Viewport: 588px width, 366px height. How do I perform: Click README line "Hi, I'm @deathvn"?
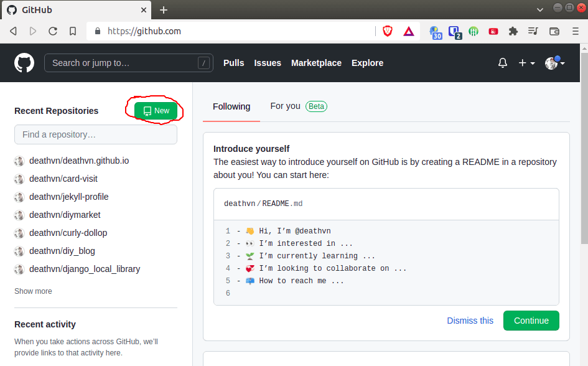point(295,231)
